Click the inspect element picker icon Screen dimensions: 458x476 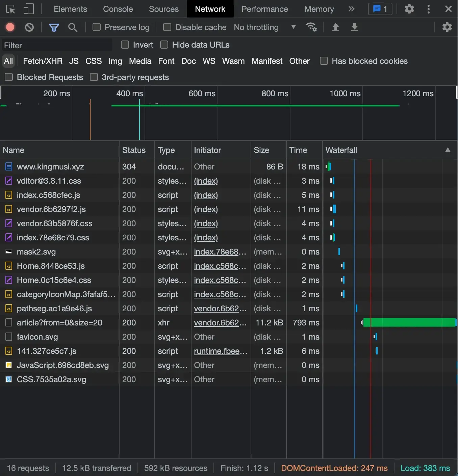point(10,9)
